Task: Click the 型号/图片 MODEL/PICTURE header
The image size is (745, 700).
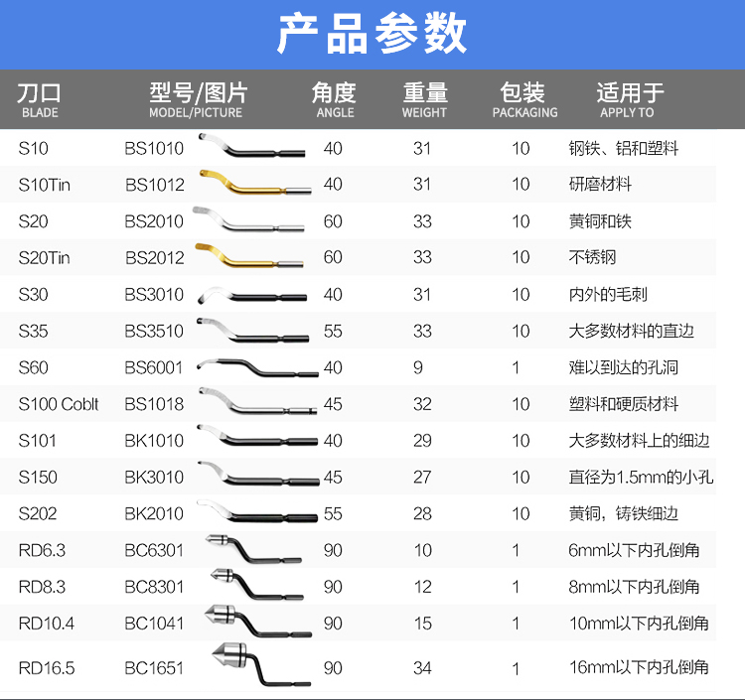Action: point(198,100)
